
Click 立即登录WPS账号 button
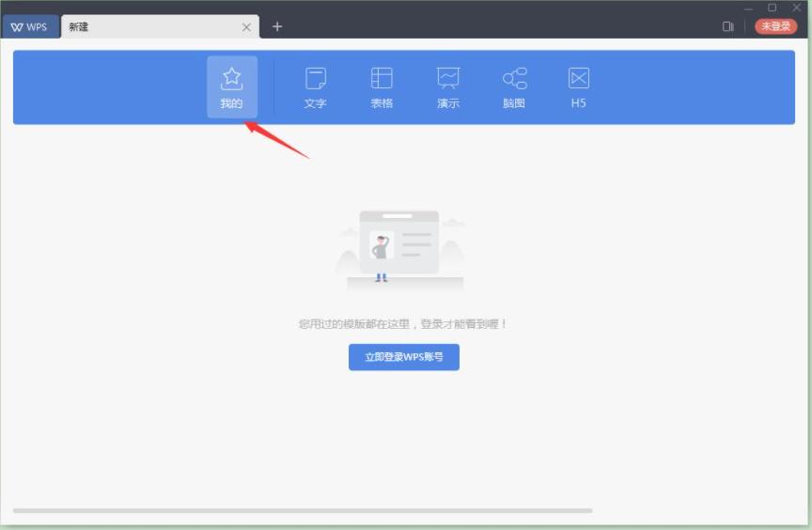click(404, 357)
